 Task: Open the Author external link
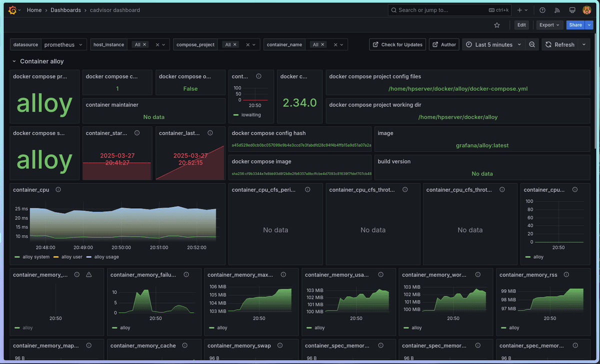[x=444, y=44]
